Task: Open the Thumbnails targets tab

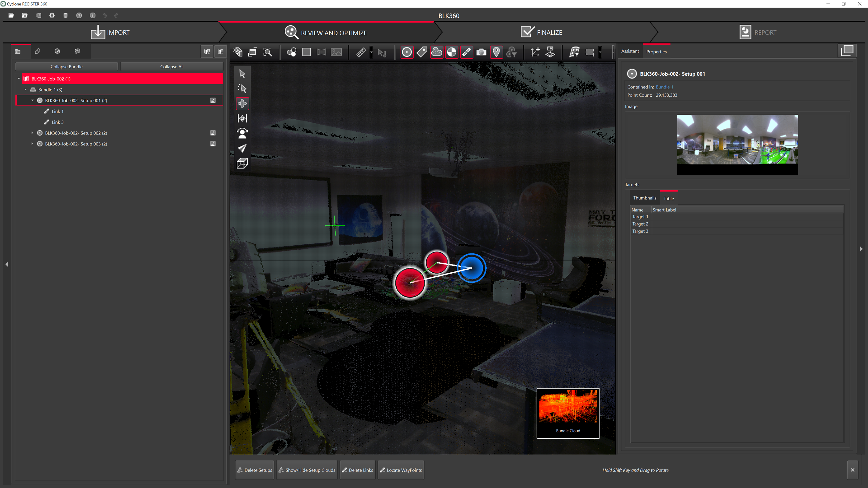Action: pos(644,198)
